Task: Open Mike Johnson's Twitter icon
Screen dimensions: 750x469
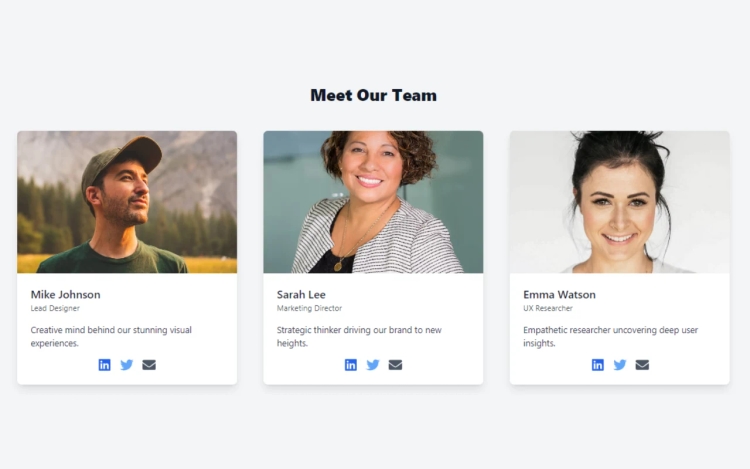Action: coord(127,365)
